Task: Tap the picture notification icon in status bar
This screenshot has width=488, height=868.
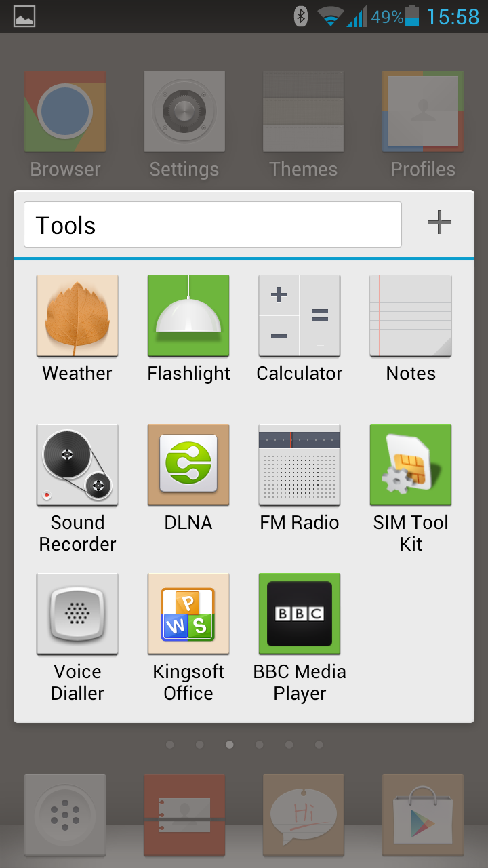Action: click(x=24, y=16)
